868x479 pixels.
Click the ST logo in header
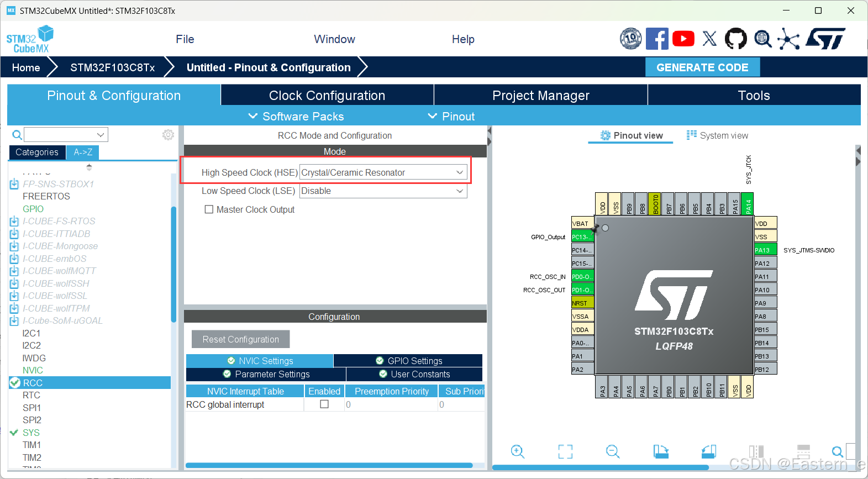coord(825,39)
